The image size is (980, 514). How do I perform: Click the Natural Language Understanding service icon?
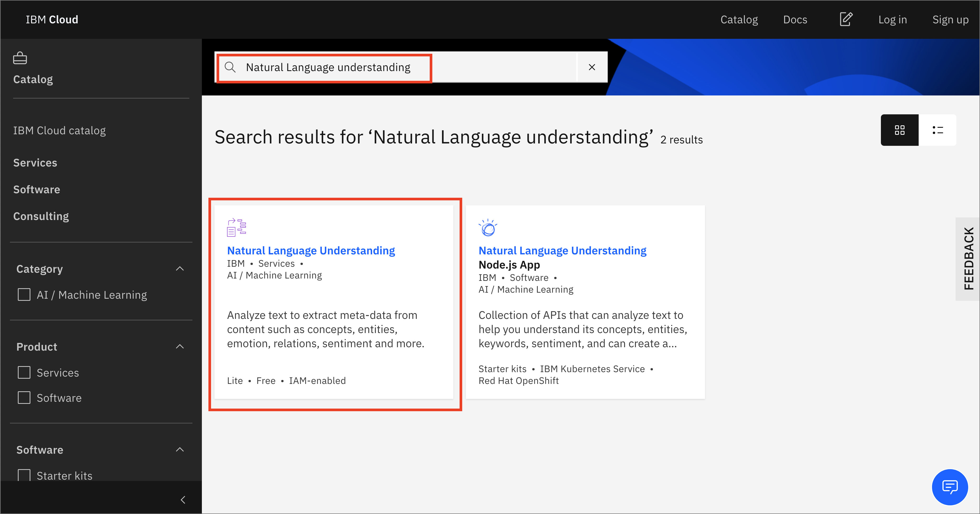point(236,228)
